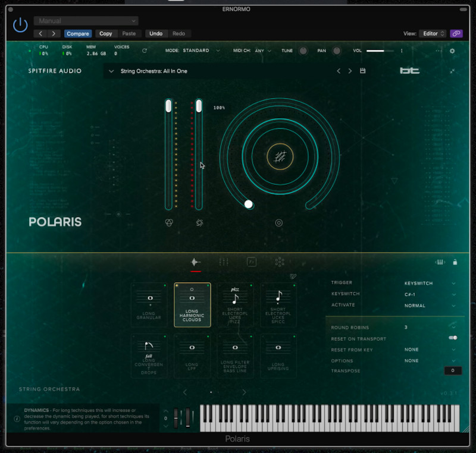This screenshot has height=453, width=476.
Task: Go to next Polaris preset arrow
Action: tap(350, 71)
